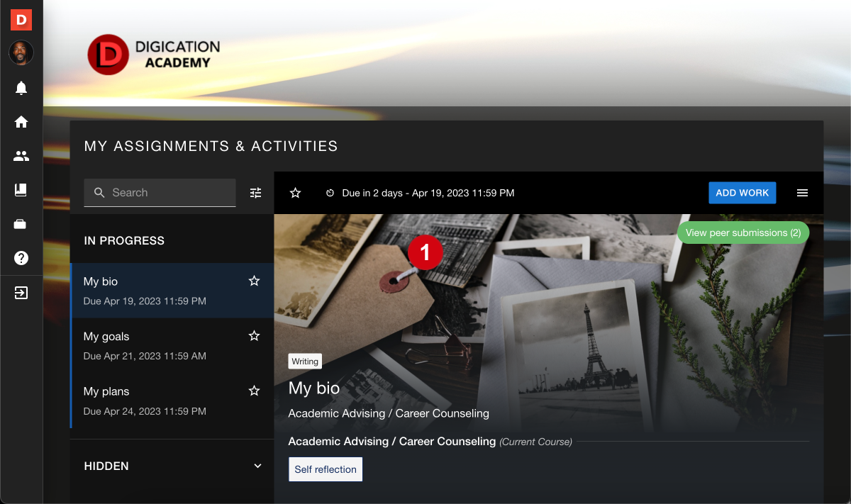Star the My goals assignment

tap(255, 336)
